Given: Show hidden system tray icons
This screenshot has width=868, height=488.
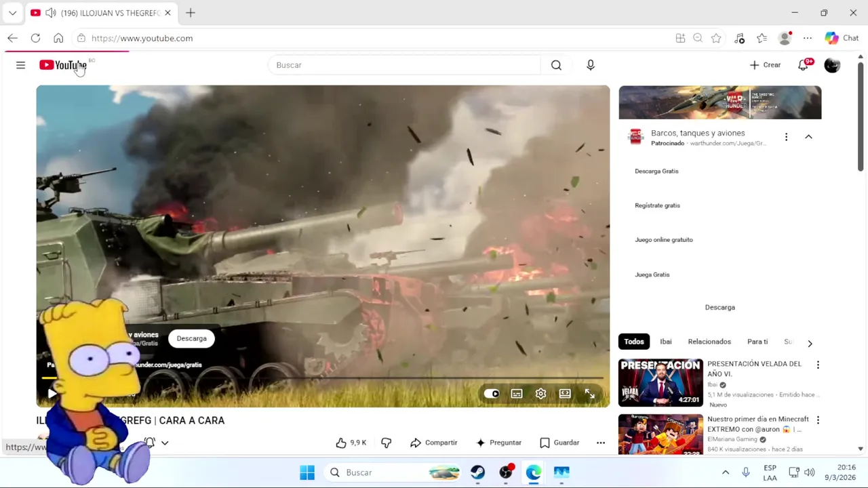Looking at the screenshot, I should tap(725, 472).
